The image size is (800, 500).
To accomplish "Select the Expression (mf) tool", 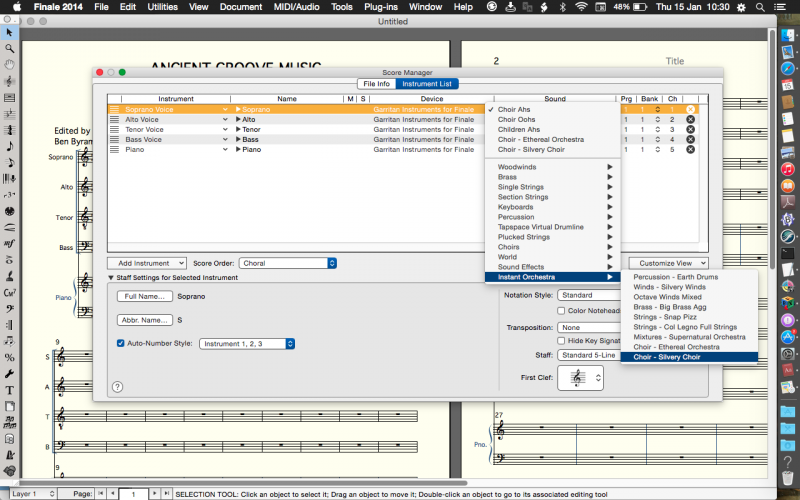I will pyautogui.click(x=9, y=243).
